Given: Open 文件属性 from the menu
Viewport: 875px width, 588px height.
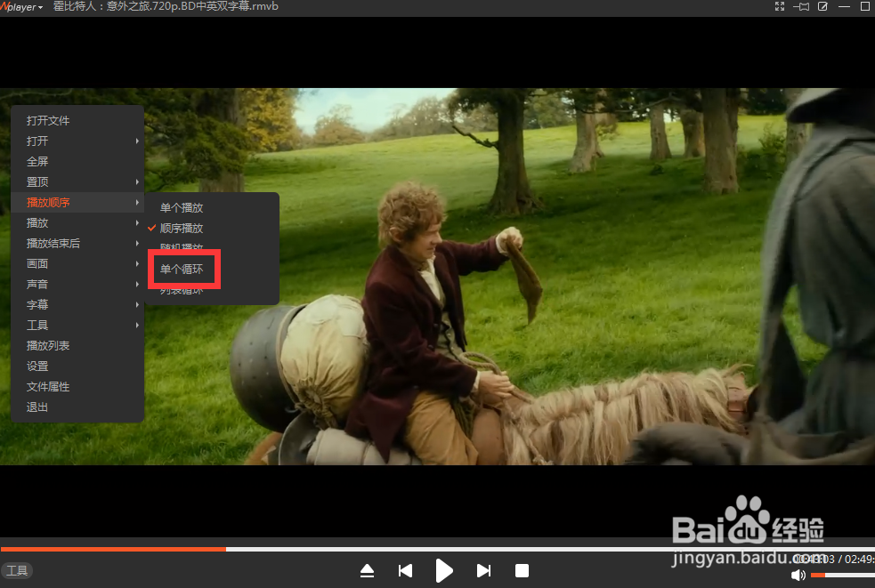Looking at the screenshot, I should click(77, 387).
